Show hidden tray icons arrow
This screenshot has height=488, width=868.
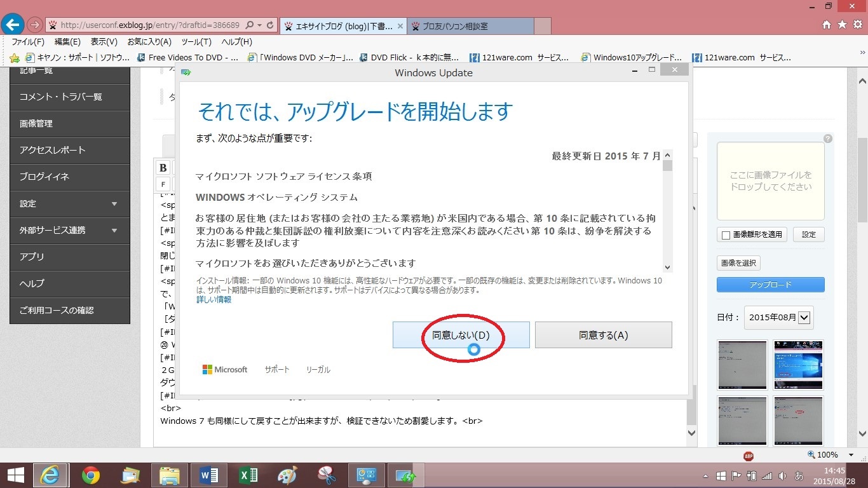pyautogui.click(x=705, y=476)
